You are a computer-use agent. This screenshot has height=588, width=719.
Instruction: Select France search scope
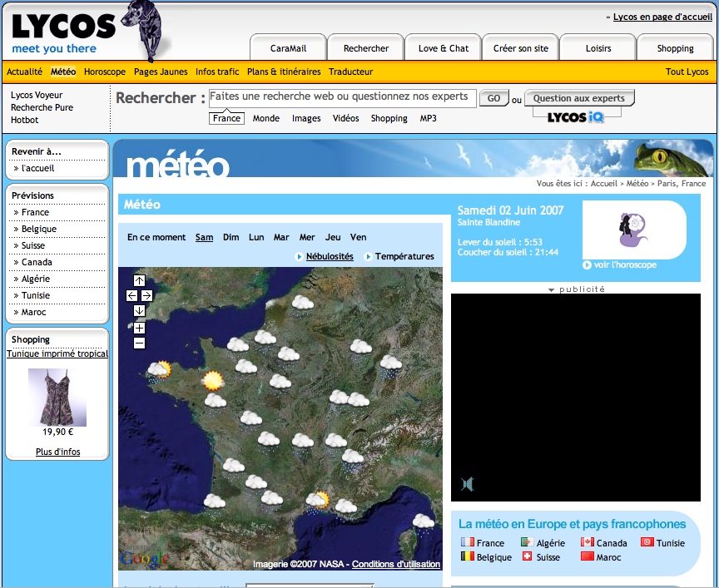tap(226, 118)
